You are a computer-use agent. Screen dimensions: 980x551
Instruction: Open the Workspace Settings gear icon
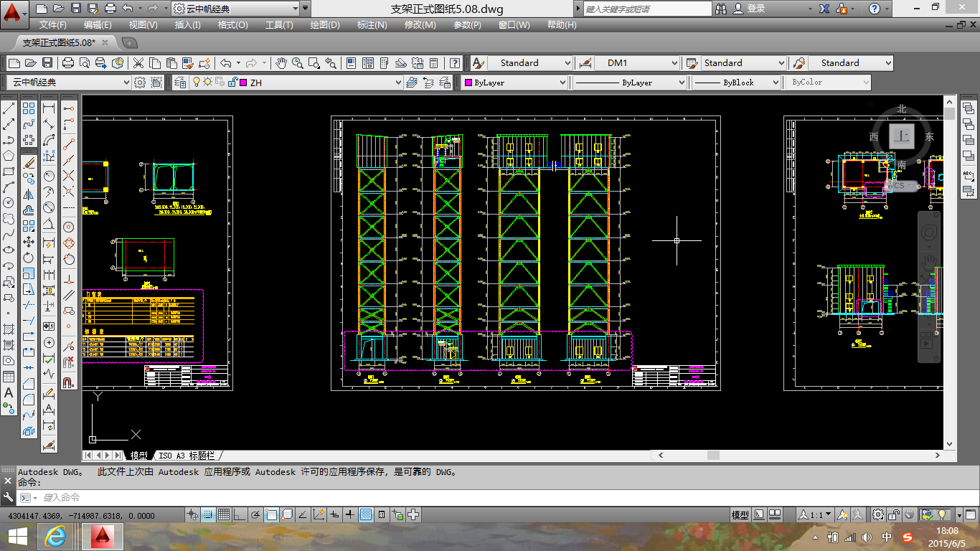[140, 83]
